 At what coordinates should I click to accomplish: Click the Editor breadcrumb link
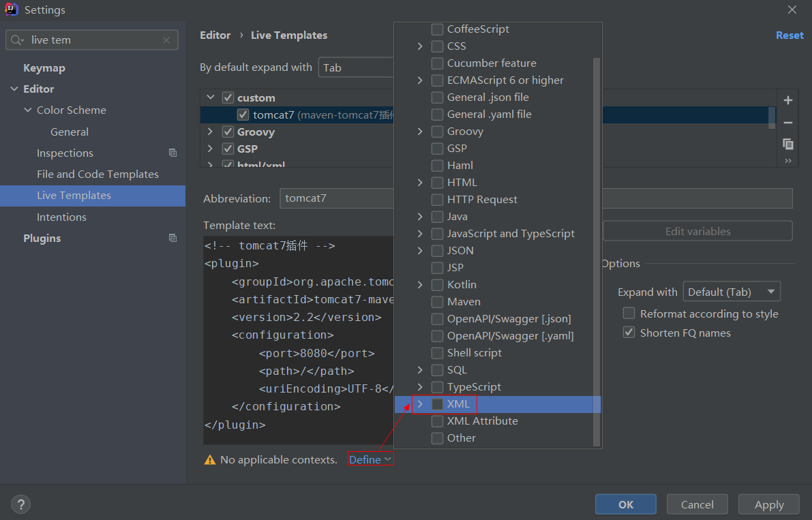[215, 35]
